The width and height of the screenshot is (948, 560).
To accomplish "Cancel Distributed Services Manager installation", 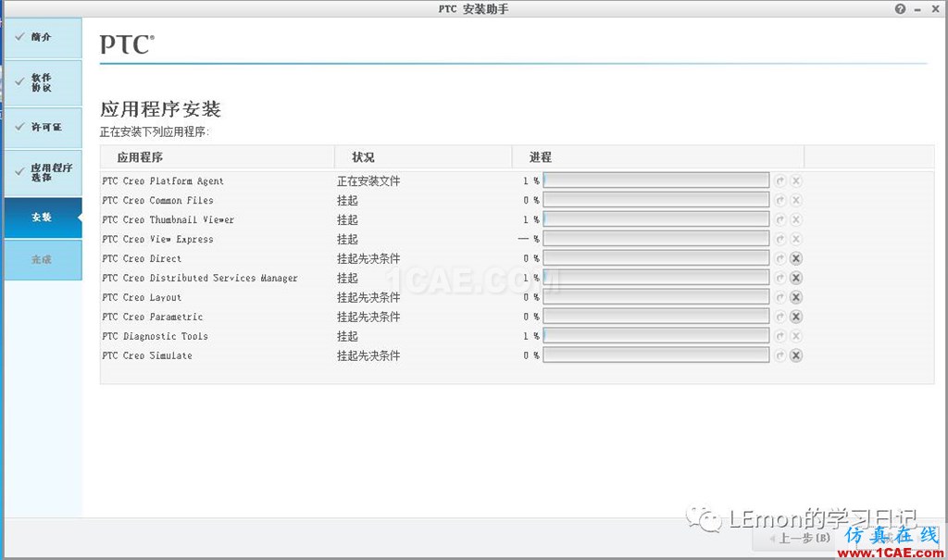I will [796, 278].
